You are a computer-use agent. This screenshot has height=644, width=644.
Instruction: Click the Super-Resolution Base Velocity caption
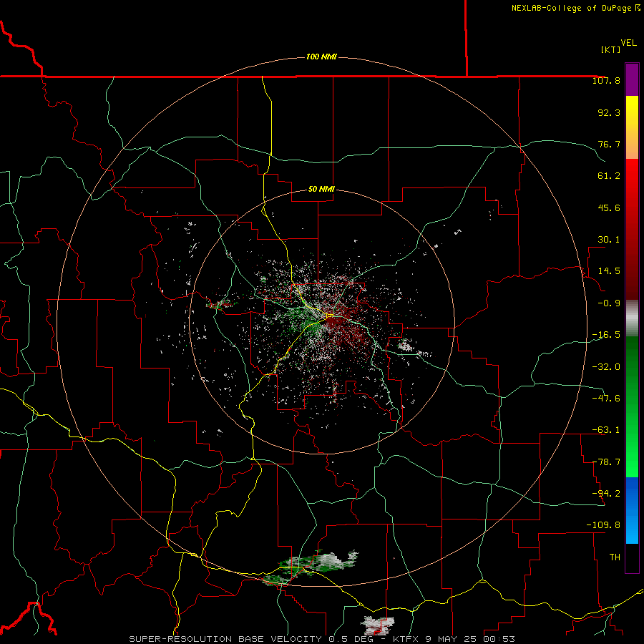pos(321,639)
